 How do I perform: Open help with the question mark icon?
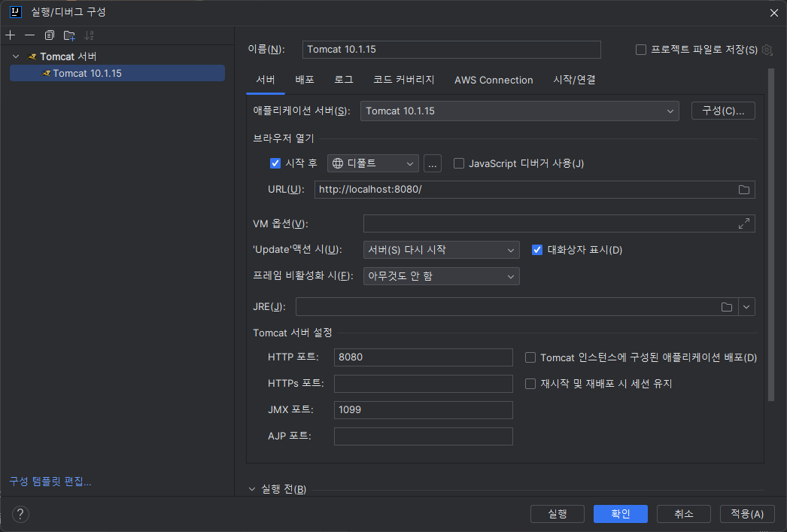(20, 514)
